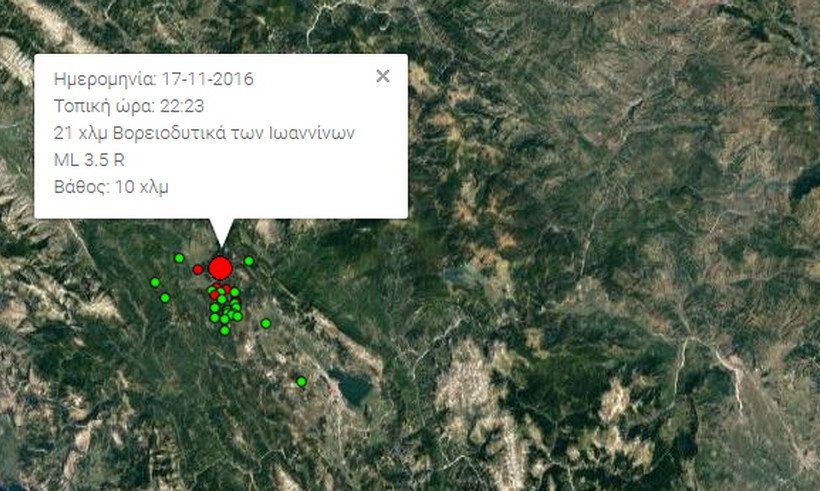Select the small red marker beside the large red circle
Image resolution: width=820 pixels, height=491 pixels.
pos(198,269)
